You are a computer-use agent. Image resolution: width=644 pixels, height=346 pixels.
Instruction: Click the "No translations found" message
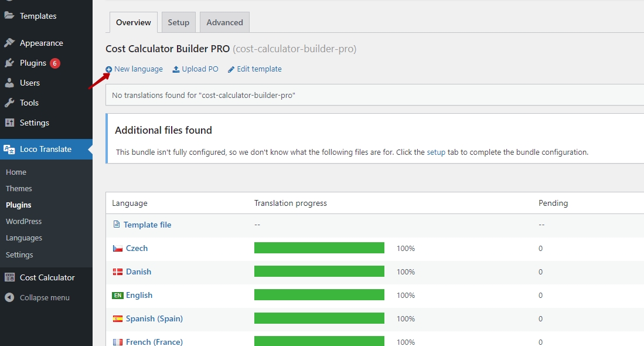pos(204,96)
